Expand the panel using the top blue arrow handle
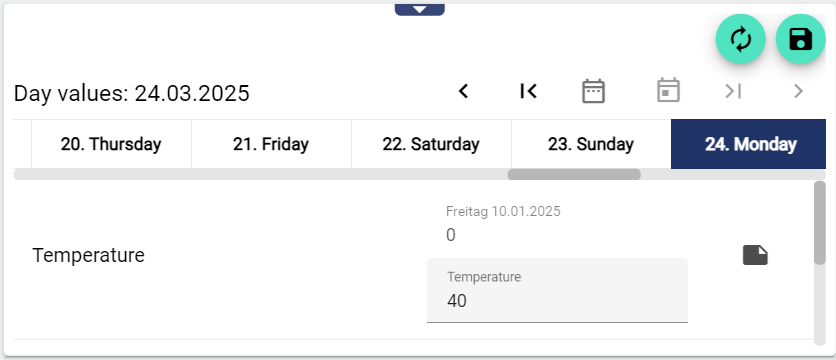 420,9
